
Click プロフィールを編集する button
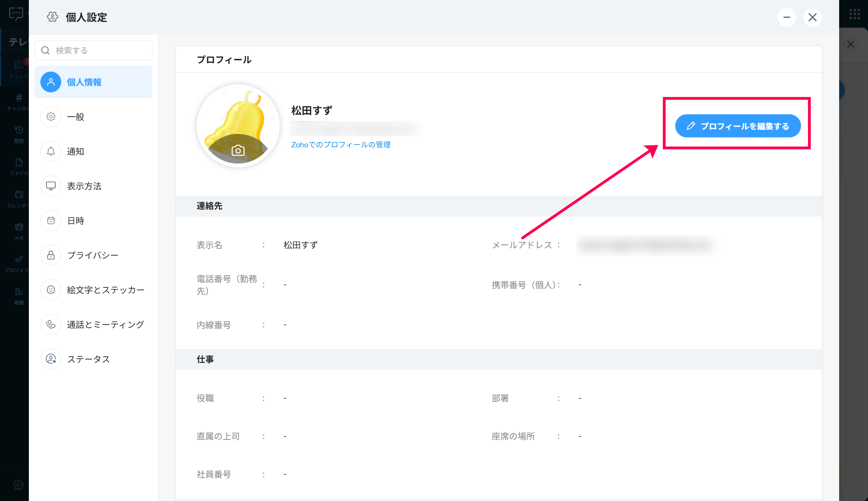[x=738, y=126]
